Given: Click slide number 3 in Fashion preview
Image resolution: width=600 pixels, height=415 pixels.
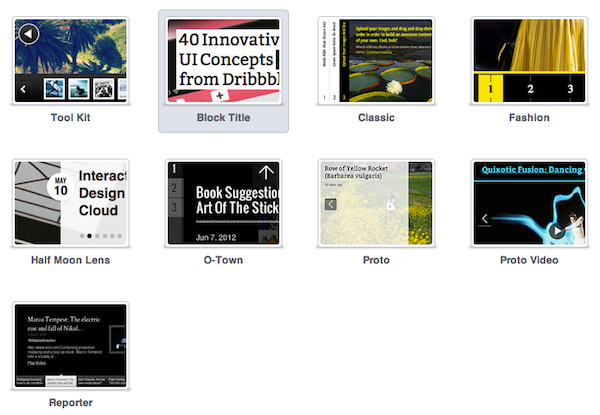Looking at the screenshot, I should [x=570, y=89].
